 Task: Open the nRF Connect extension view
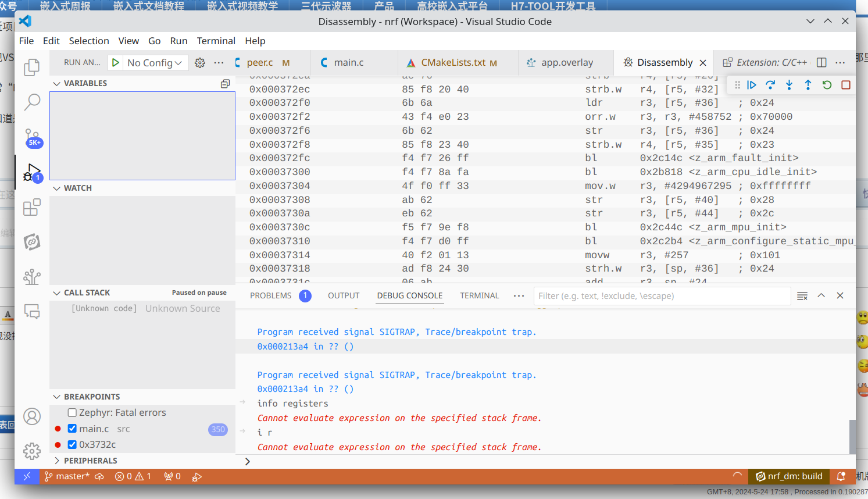tap(32, 242)
